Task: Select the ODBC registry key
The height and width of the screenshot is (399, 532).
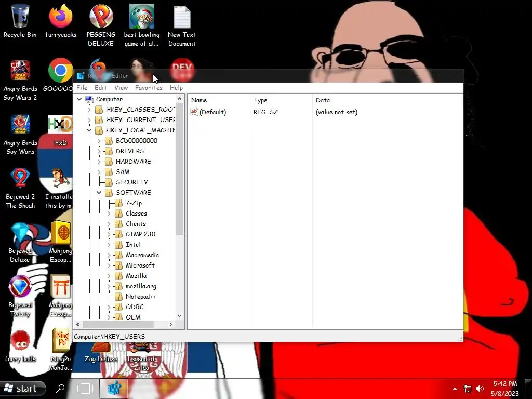Action: [x=135, y=307]
